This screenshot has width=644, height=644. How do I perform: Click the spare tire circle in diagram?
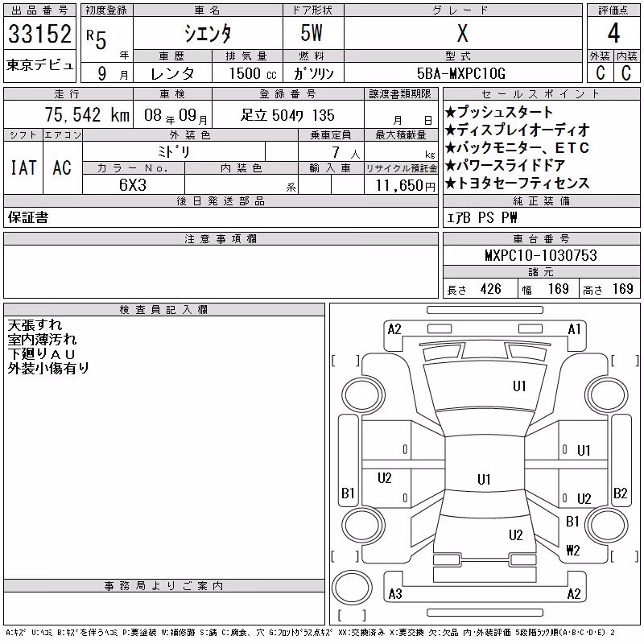tap(352, 588)
